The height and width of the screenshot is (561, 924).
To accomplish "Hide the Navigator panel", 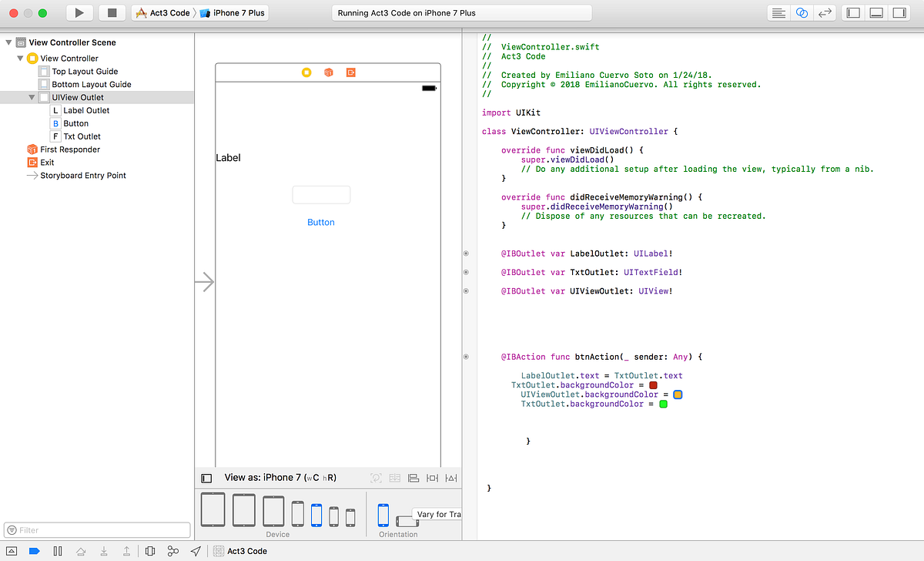I will click(852, 12).
